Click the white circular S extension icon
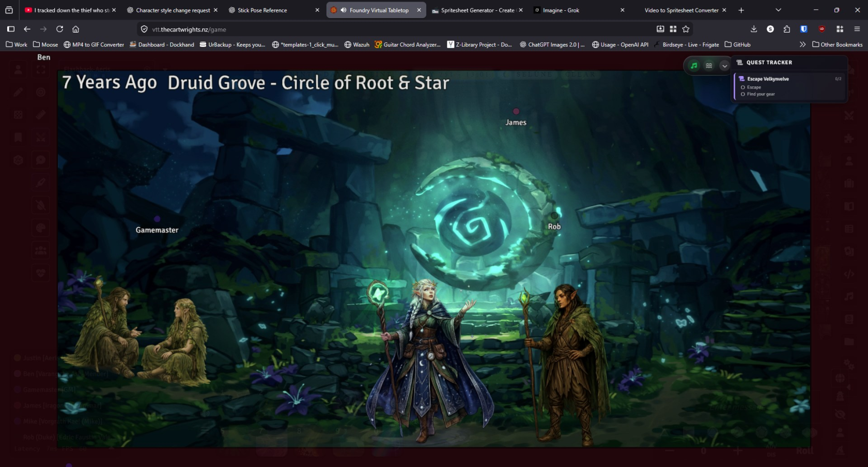This screenshot has height=467, width=868. tap(770, 29)
